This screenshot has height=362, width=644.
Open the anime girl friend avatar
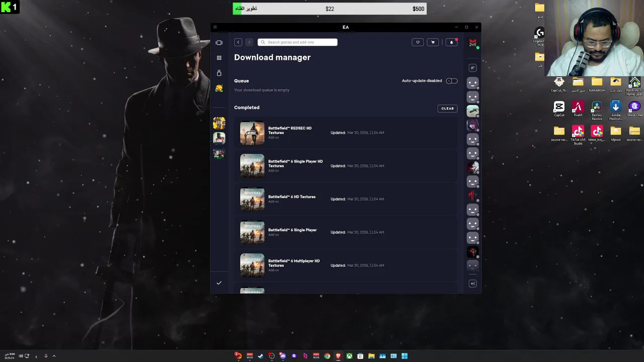pyautogui.click(x=472, y=125)
